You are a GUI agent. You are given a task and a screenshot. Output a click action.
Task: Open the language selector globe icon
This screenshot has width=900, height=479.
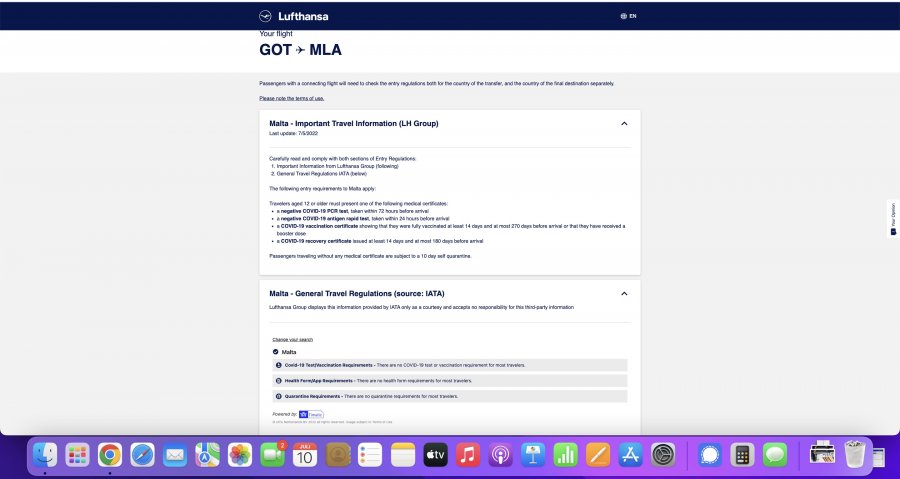click(624, 16)
